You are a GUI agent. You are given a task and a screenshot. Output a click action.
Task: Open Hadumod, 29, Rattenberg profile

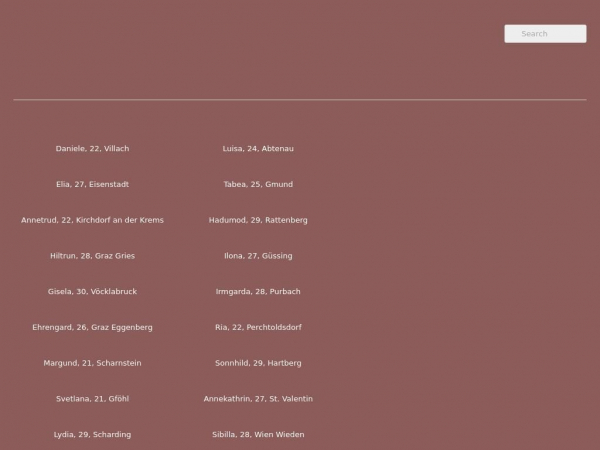coord(258,220)
